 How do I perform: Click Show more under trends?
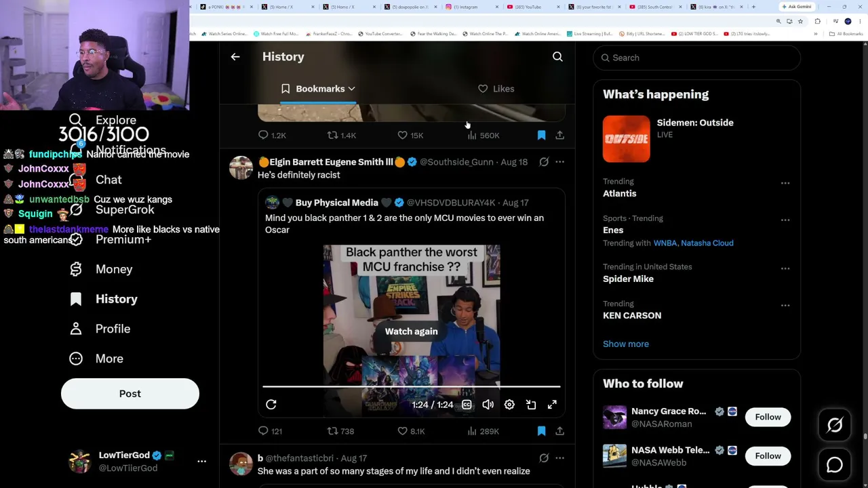[x=626, y=344]
